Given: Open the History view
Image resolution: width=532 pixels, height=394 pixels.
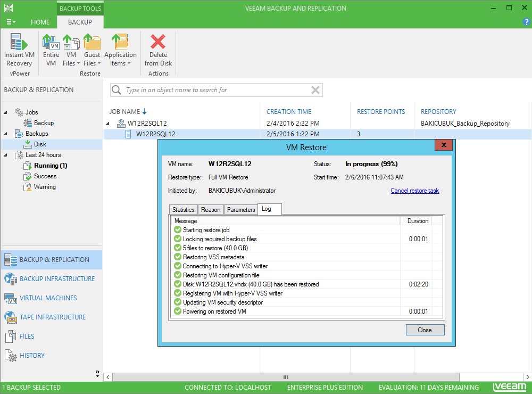Looking at the screenshot, I should tap(32, 356).
